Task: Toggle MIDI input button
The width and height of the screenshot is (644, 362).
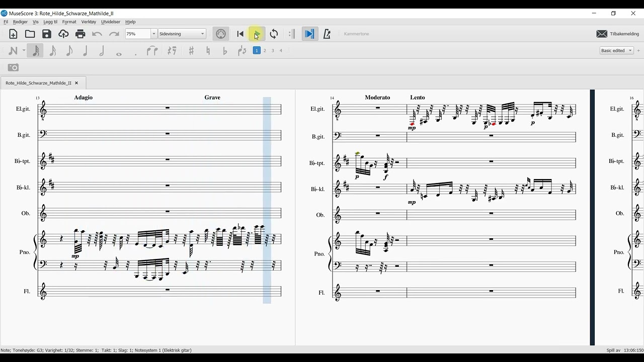Action: point(221,34)
